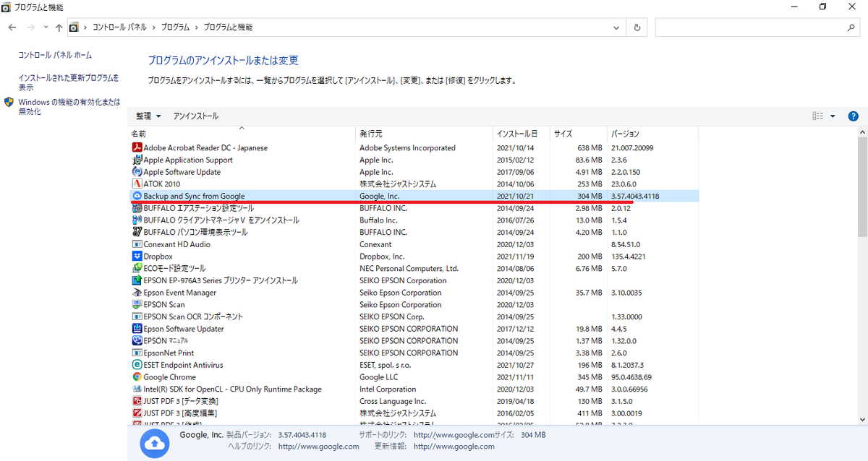
Task: Click the view mode icon button
Action: tap(818, 116)
